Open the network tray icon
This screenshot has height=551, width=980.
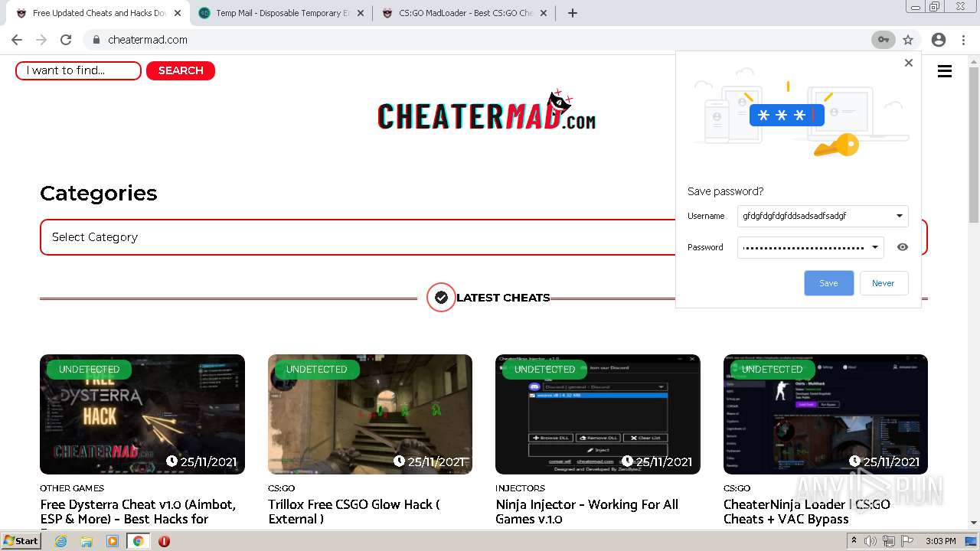pyautogui.click(x=888, y=541)
